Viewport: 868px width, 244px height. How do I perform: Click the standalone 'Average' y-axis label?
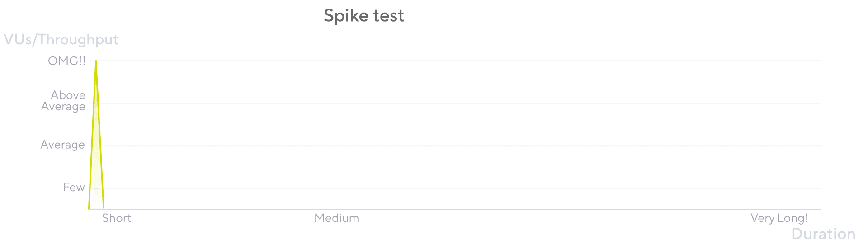pos(62,145)
